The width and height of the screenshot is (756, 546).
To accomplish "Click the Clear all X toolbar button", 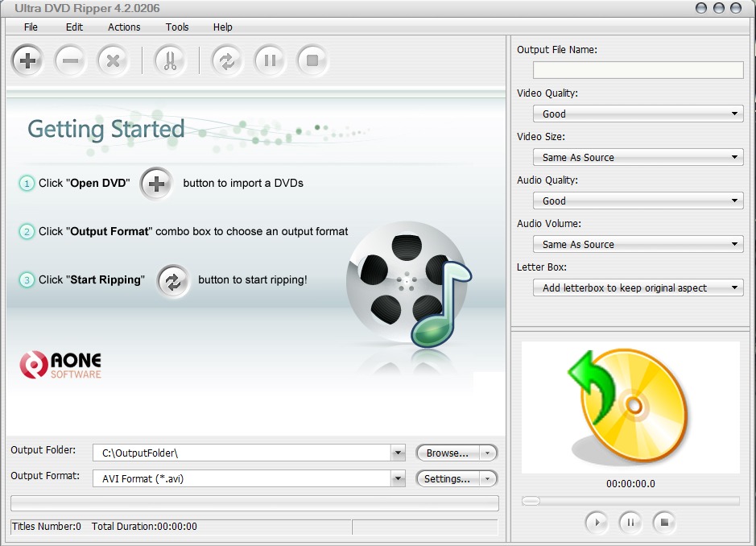I will [113, 60].
